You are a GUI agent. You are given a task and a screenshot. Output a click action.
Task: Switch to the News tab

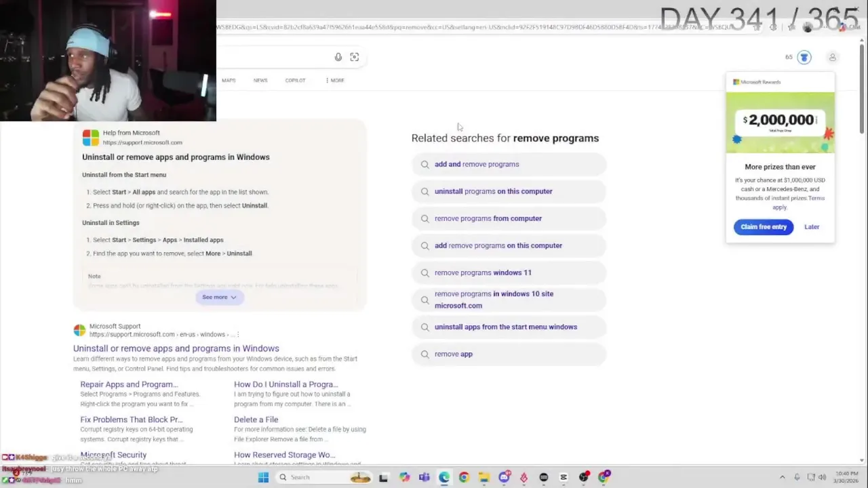click(260, 80)
